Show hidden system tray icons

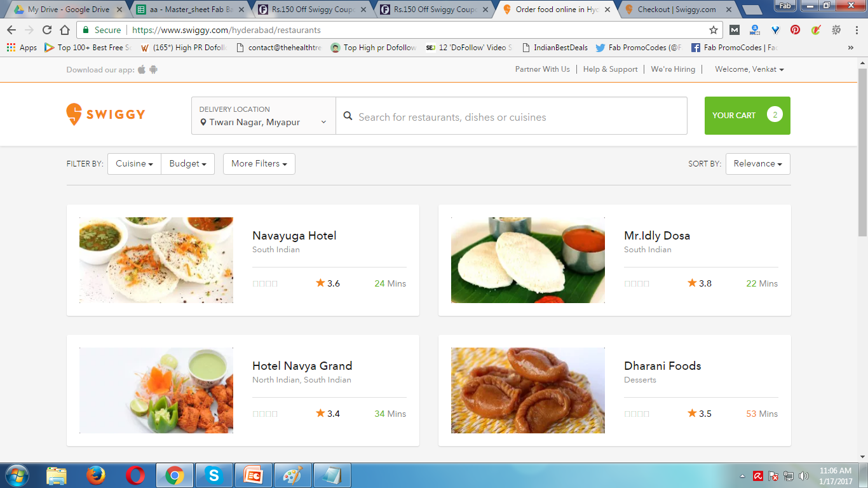point(743,476)
